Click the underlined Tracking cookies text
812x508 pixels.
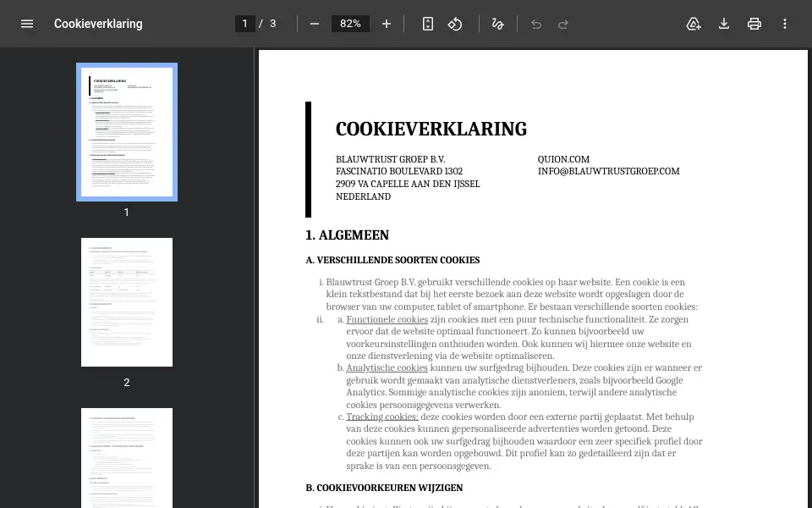click(382, 417)
